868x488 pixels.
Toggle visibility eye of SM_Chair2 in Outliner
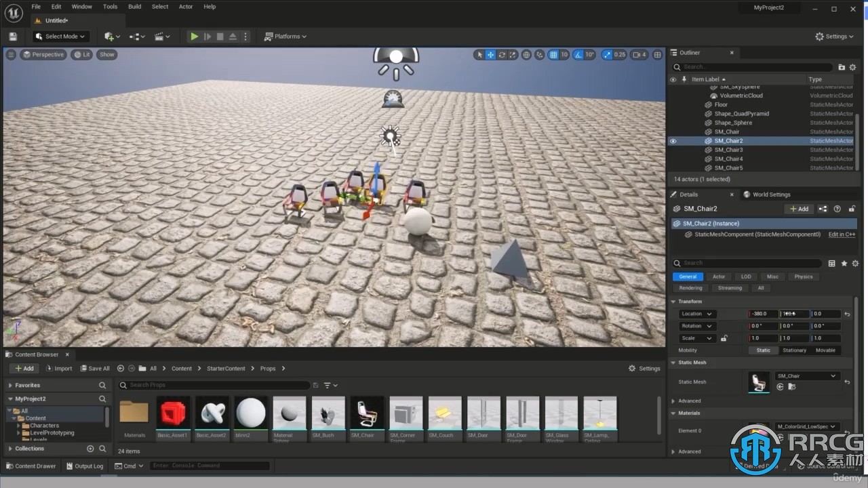[x=673, y=141]
